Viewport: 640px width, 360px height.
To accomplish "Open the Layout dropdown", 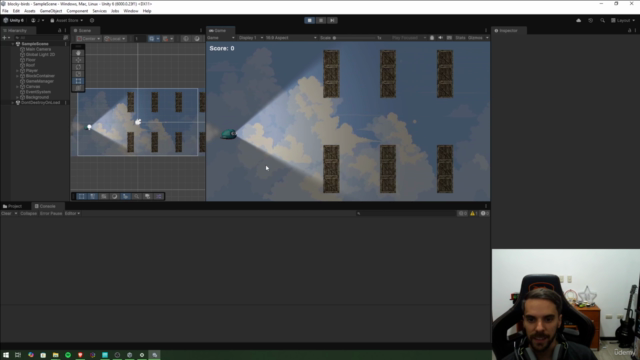I will tap(623, 20).
